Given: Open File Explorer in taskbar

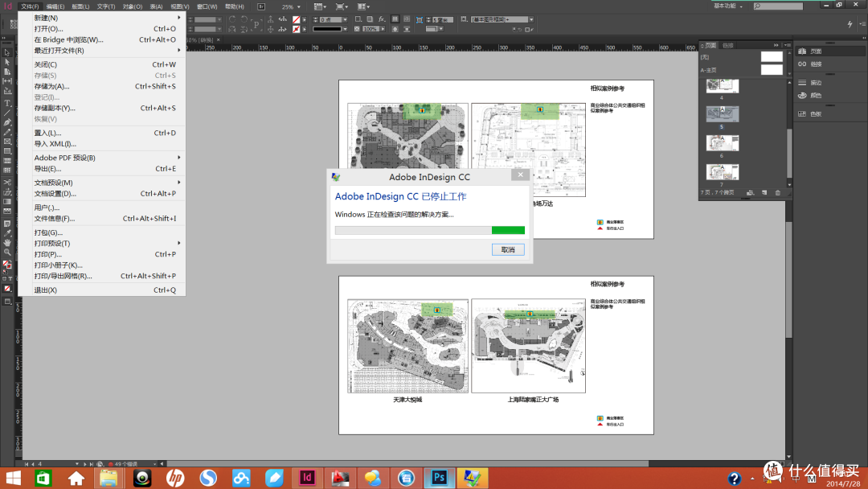Looking at the screenshot, I should (x=108, y=478).
